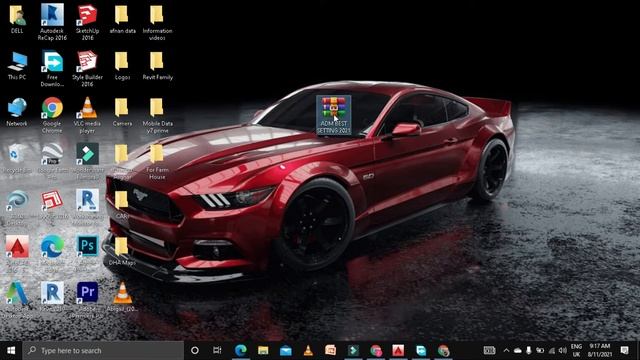This screenshot has width=640, height=360.
Task: Open the AutoCAD taskbar icon
Action: tap(398, 350)
